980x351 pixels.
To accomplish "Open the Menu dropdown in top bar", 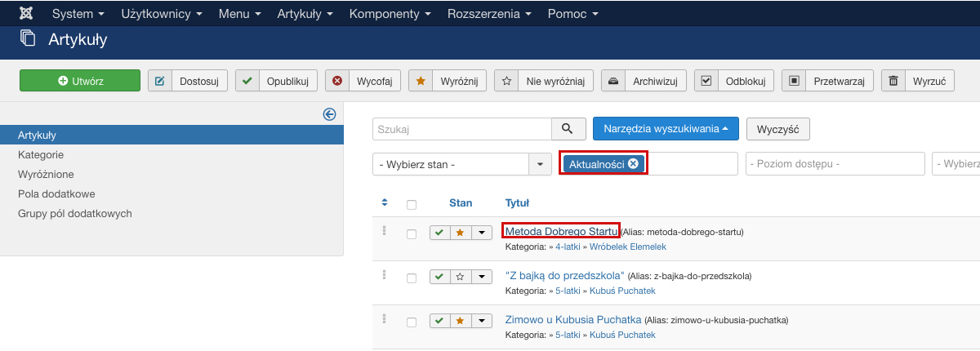I will tap(239, 14).
